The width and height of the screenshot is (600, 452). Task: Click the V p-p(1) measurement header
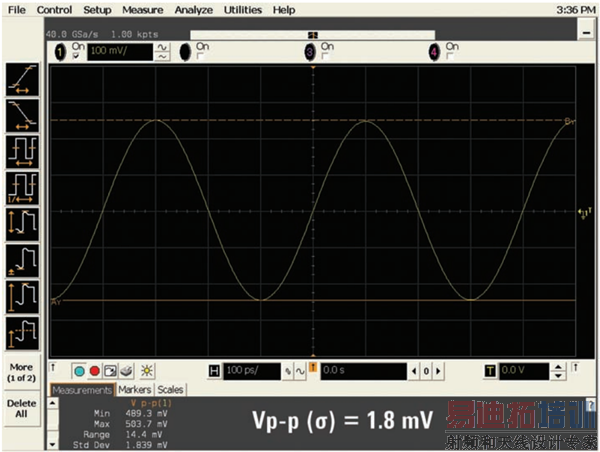[152, 403]
